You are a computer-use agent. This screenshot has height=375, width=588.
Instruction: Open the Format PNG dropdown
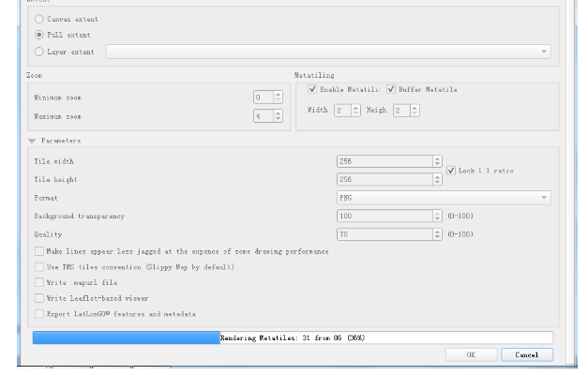click(444, 198)
